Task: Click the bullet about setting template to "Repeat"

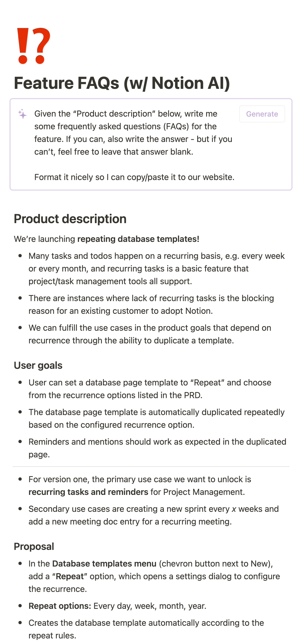Action: pos(150,389)
